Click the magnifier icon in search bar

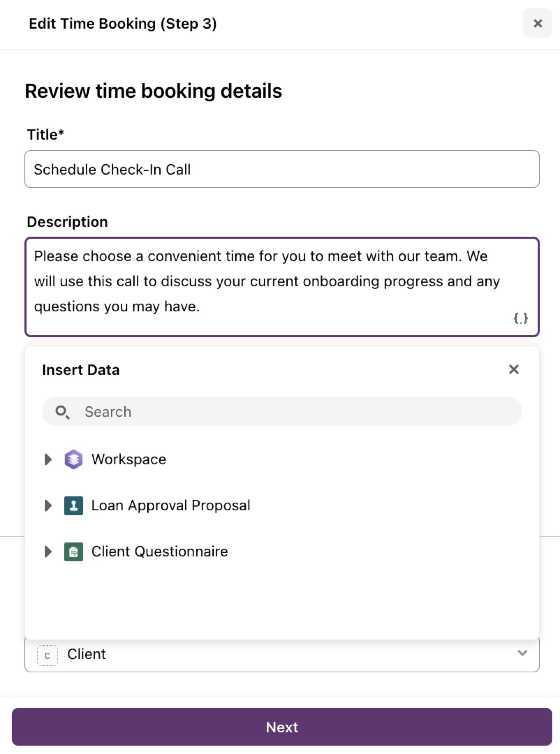(x=62, y=412)
